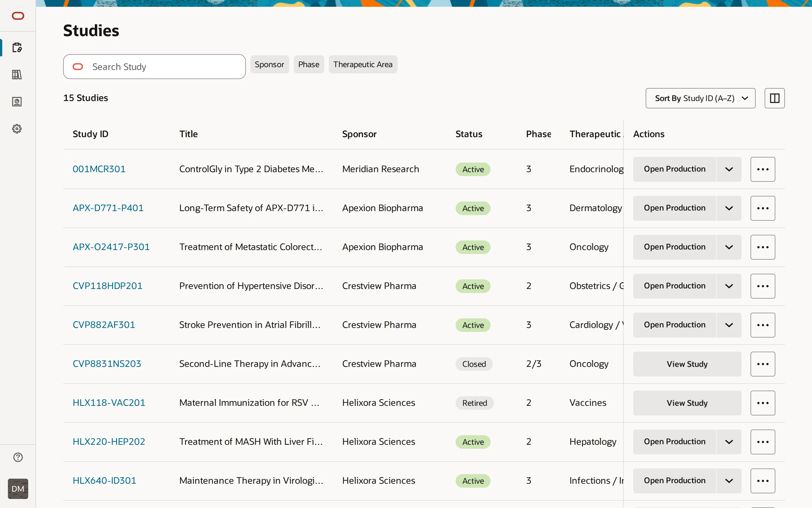Click the '2/3' phase cell
The width and height of the screenshot is (812, 508).
click(533, 364)
